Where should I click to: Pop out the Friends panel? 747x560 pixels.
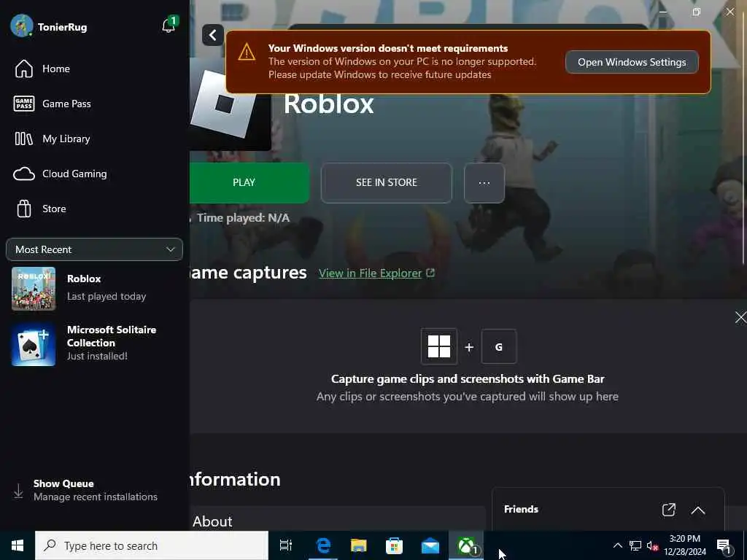pyautogui.click(x=669, y=510)
